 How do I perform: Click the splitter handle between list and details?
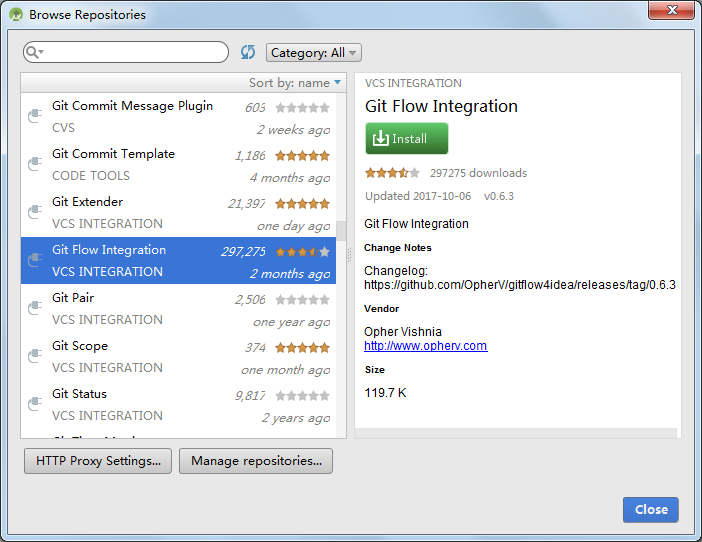tap(350, 256)
